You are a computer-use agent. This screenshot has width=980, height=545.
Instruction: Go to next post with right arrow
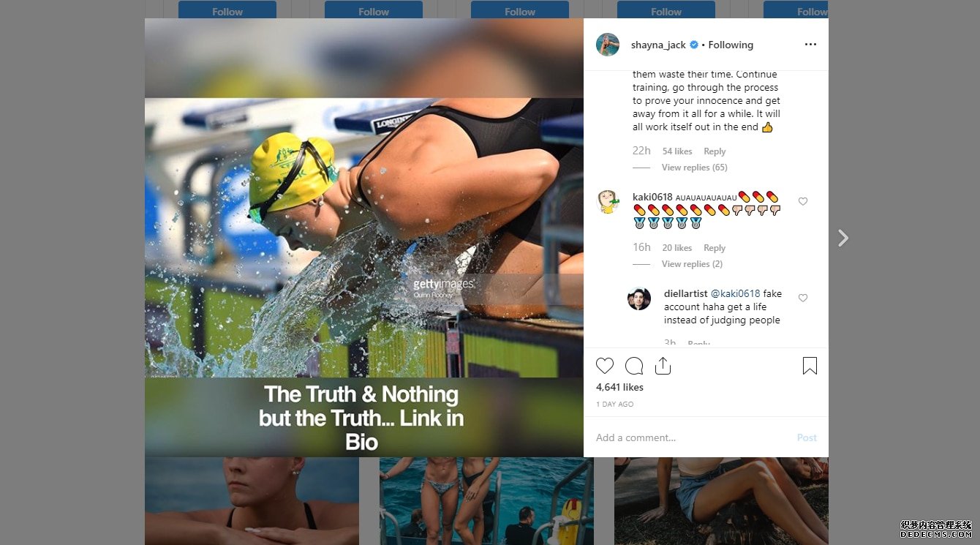[x=843, y=238]
